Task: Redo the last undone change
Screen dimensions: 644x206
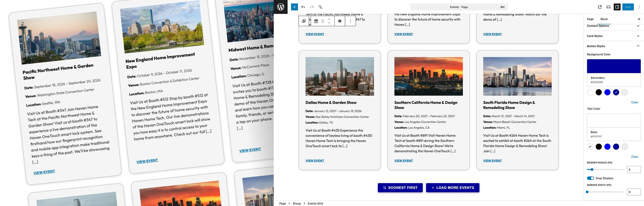Action: (x=312, y=7)
